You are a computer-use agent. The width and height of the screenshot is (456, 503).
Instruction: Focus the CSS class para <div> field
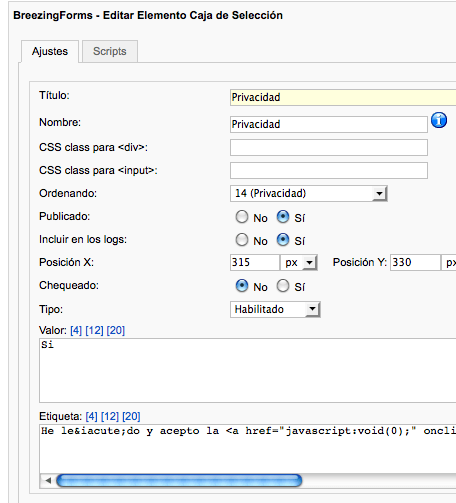[x=329, y=148]
